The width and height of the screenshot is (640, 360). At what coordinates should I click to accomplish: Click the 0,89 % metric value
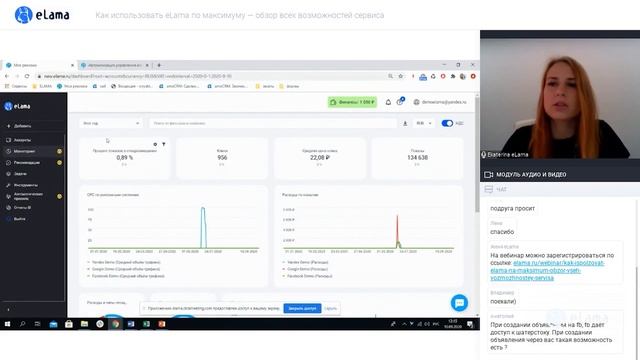click(124, 158)
